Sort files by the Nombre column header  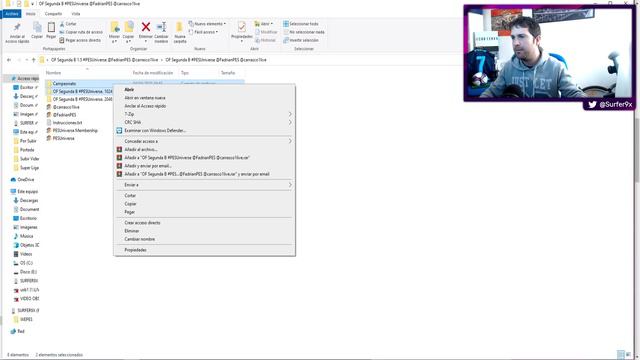coord(53,73)
